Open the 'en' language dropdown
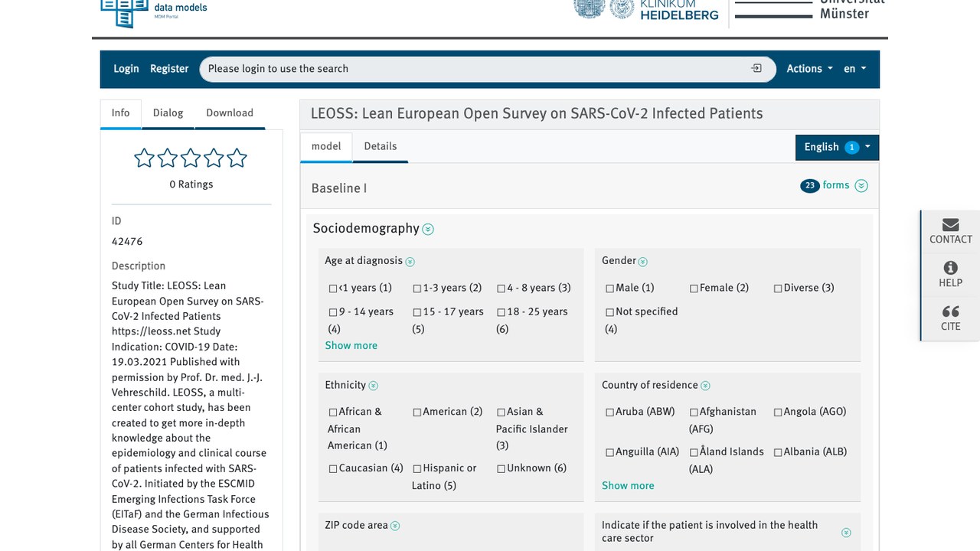980x551 pixels. [854, 69]
